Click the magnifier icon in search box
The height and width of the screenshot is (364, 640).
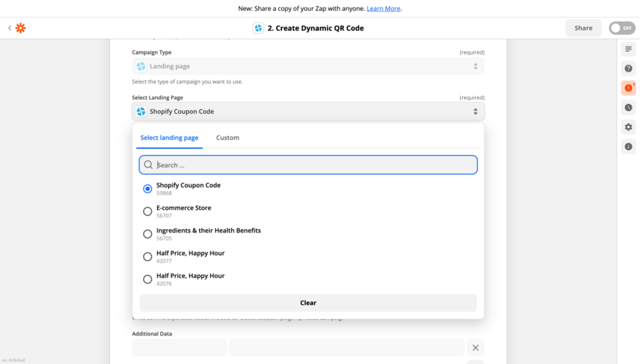click(x=148, y=165)
